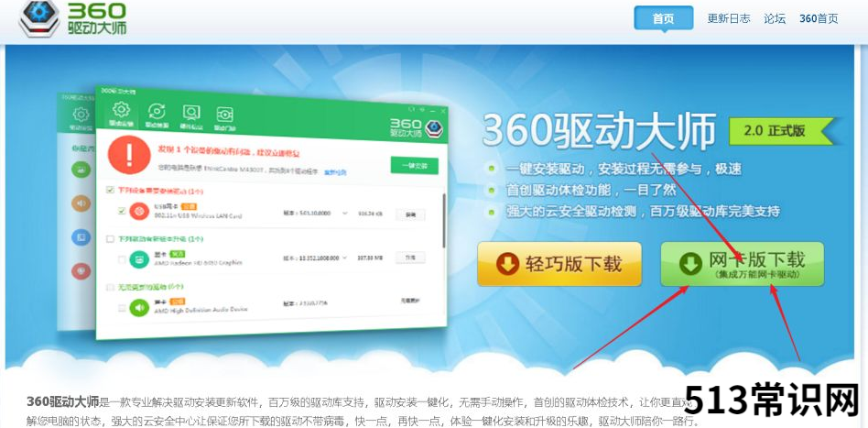The image size is (868, 428).
Task: Click the 2.0 正式版 ribbon badge
Action: (x=780, y=131)
